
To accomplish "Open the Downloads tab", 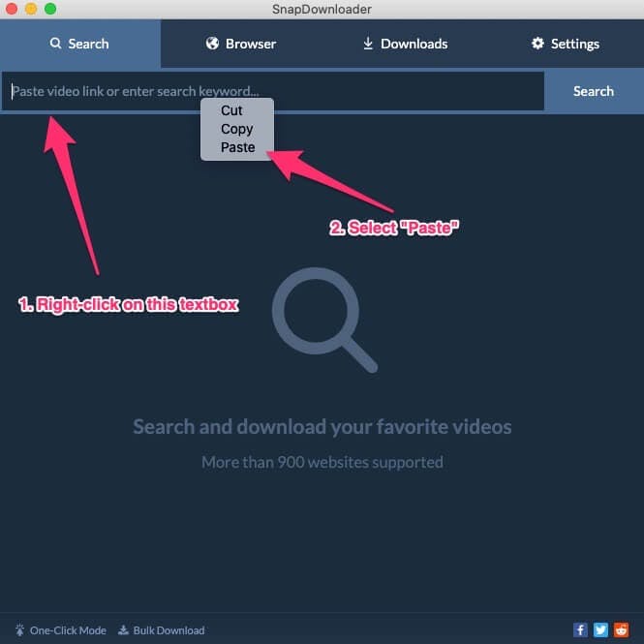I will point(406,44).
